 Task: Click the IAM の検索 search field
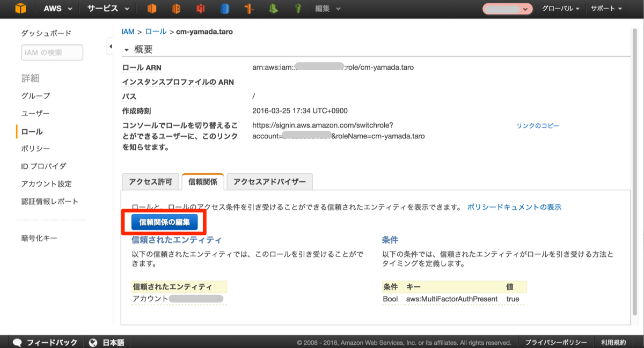(x=52, y=53)
